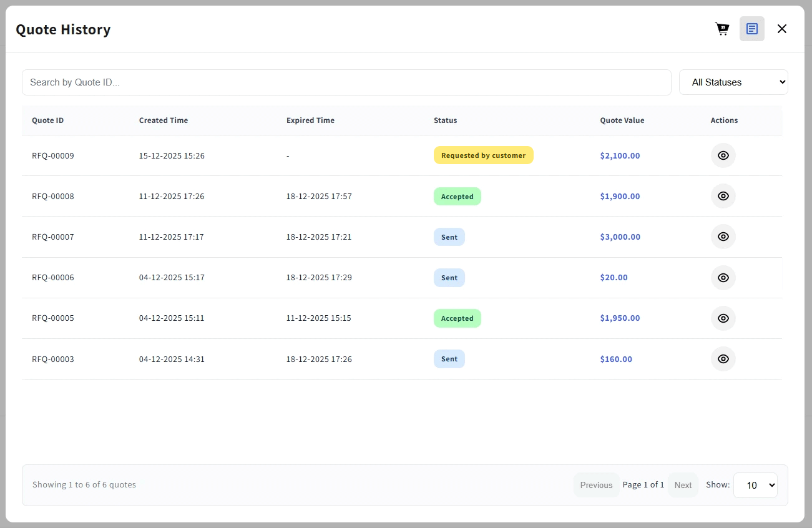Open the All Statuses filter dropdown

733,82
